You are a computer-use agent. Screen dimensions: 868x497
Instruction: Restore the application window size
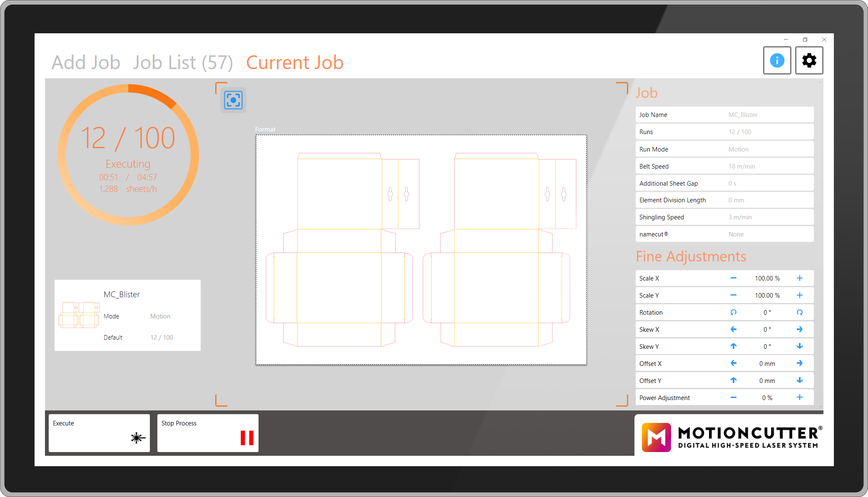point(805,40)
